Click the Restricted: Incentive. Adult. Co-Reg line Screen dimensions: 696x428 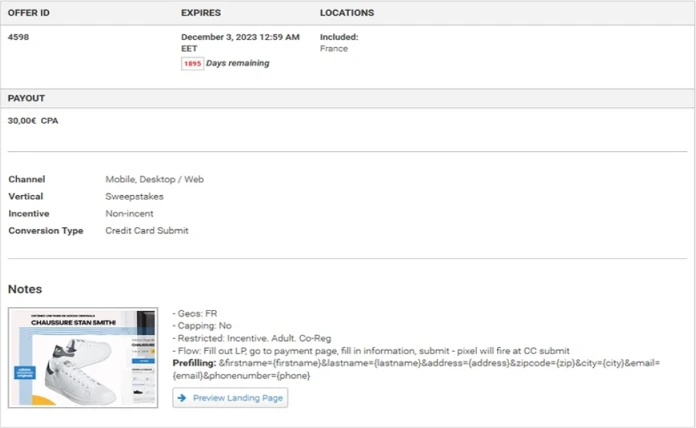(252, 338)
